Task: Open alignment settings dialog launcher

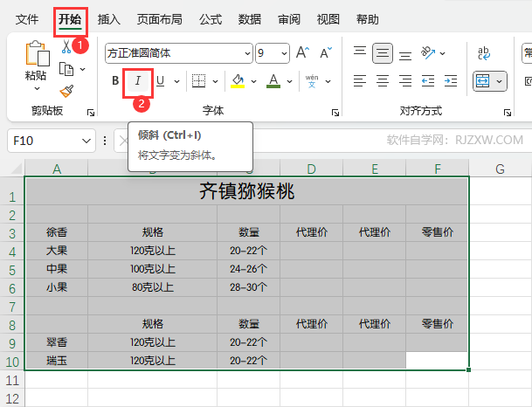Action: pyautogui.click(x=508, y=113)
